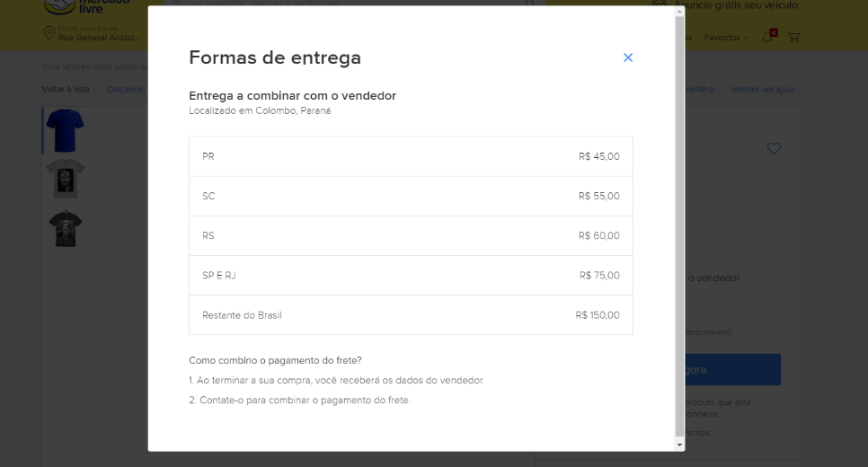Image resolution: width=868 pixels, height=467 pixels.
Task: Expand the Favoritos dropdown
Action: click(x=726, y=38)
